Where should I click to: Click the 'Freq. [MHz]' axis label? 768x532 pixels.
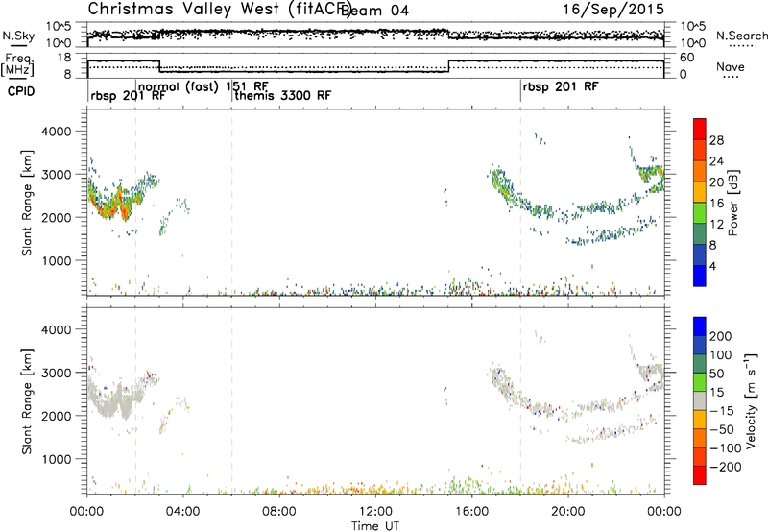coord(17,65)
